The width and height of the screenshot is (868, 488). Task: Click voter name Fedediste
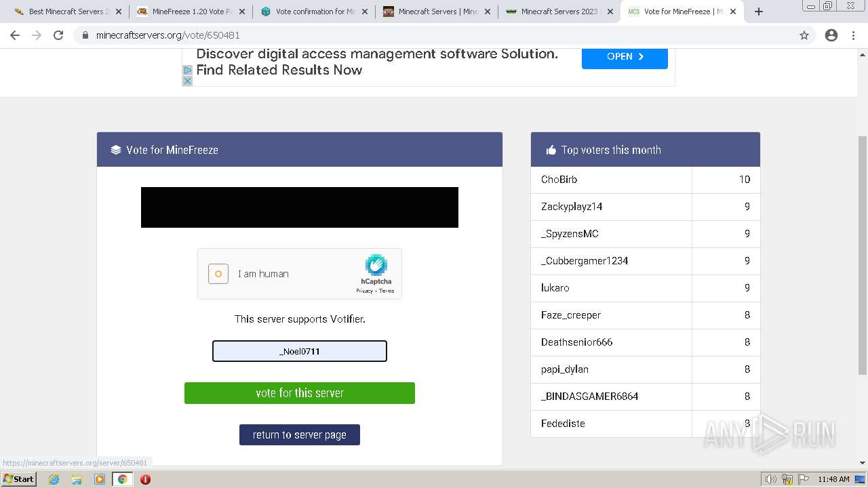[x=563, y=424]
